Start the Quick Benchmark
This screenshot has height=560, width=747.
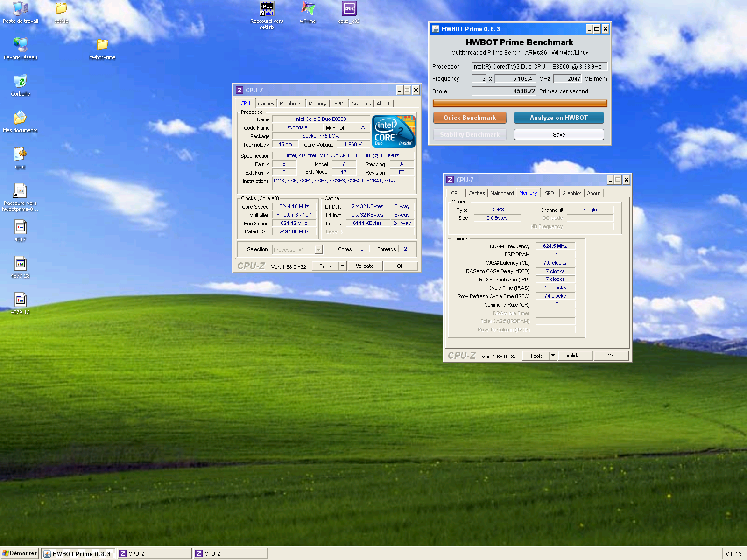[470, 118]
